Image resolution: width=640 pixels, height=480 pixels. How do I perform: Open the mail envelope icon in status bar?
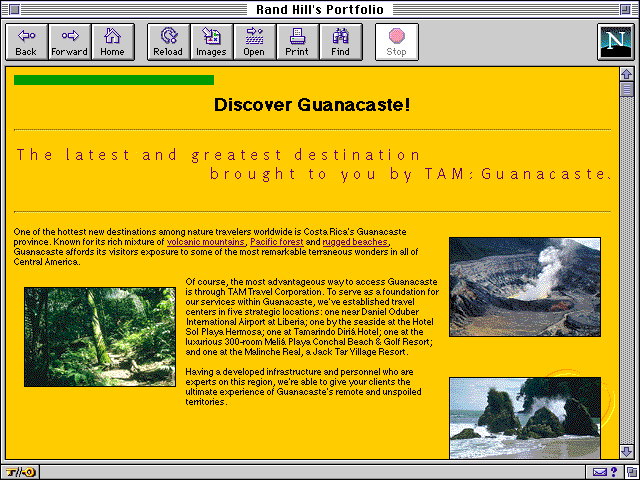[x=600, y=472]
